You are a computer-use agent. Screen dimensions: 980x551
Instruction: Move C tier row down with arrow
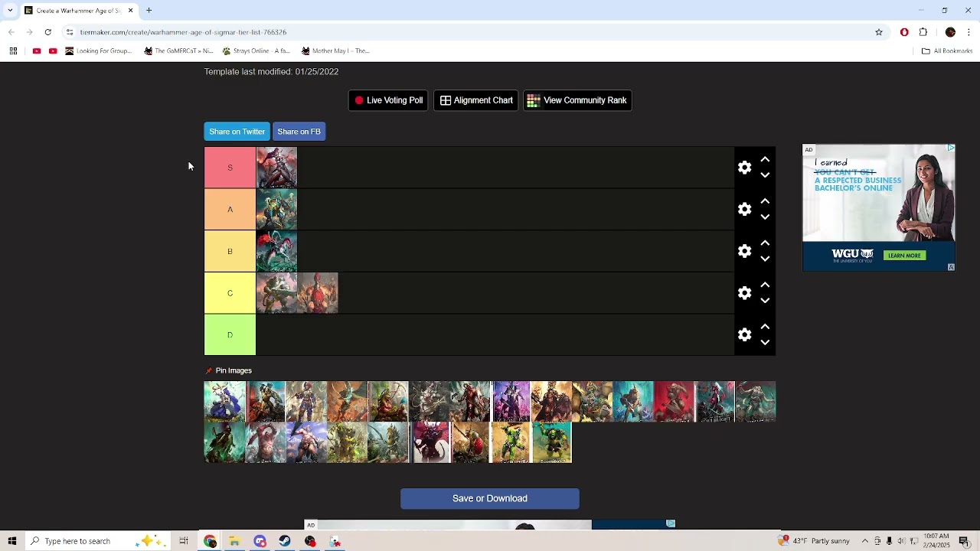[x=765, y=301]
